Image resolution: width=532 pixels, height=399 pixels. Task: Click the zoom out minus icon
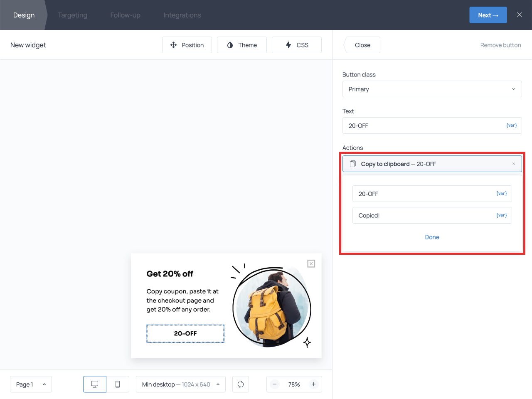tap(275, 384)
